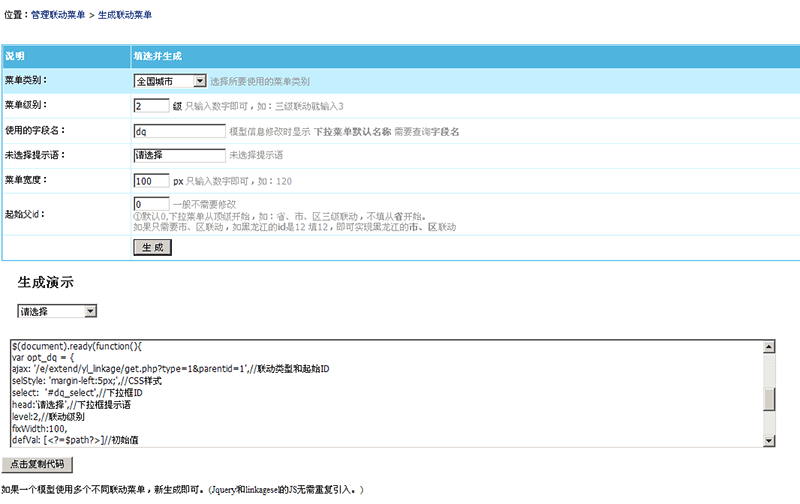800x504 pixels.
Task: Click the 生成联动菜单 breadcrumb link
Action: pos(125,16)
